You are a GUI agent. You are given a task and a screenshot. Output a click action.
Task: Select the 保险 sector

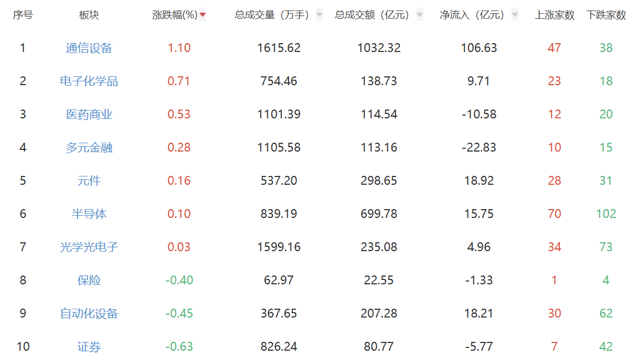pyautogui.click(x=90, y=281)
